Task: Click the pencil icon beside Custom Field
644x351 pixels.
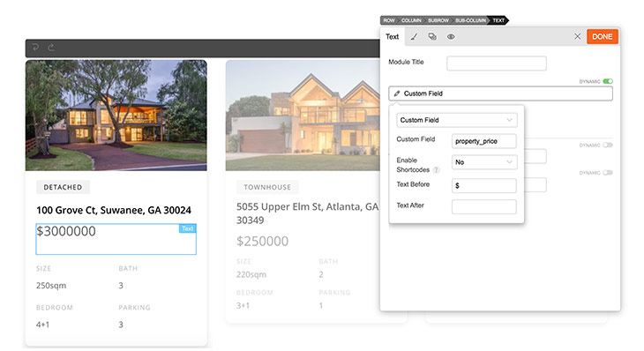Action: tap(397, 93)
